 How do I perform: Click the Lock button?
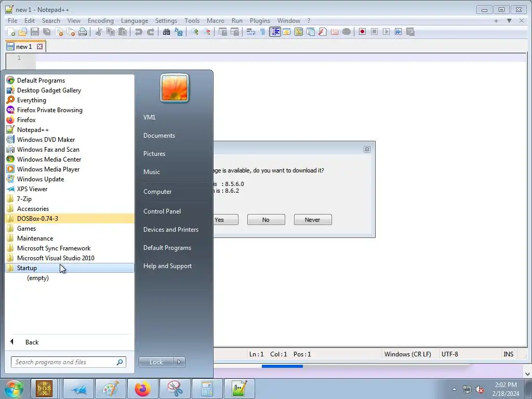pyautogui.click(x=156, y=362)
